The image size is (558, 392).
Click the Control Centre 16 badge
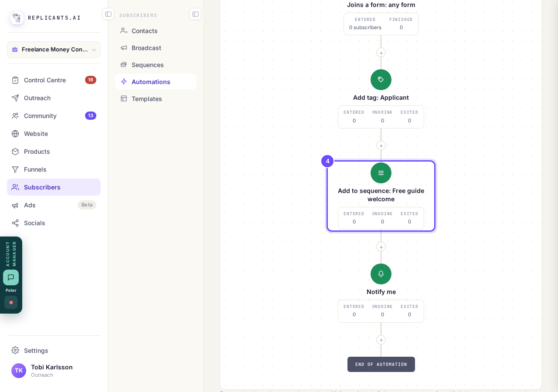tap(91, 80)
